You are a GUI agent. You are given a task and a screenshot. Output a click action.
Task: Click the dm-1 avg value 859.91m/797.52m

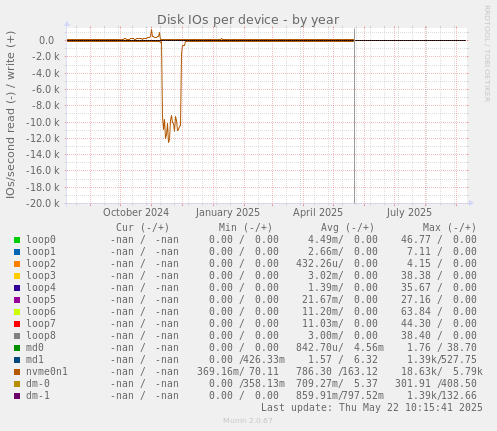(x=340, y=395)
